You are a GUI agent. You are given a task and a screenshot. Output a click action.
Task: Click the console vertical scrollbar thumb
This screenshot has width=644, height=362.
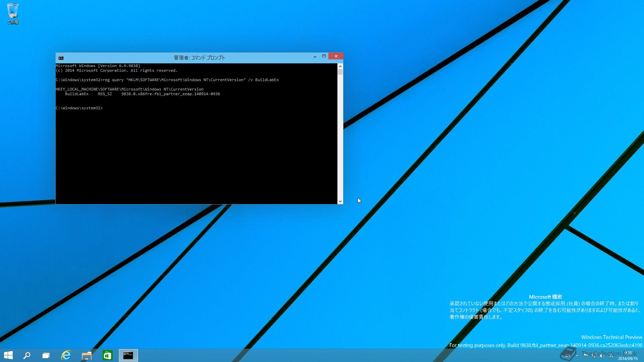340,72
